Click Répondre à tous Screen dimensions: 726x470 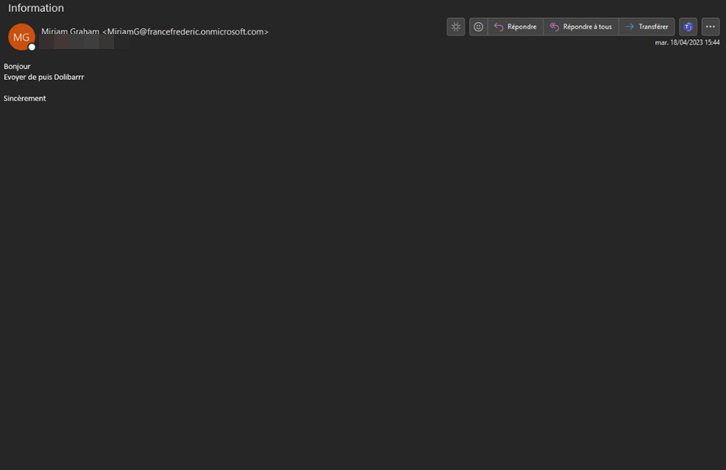[581, 27]
